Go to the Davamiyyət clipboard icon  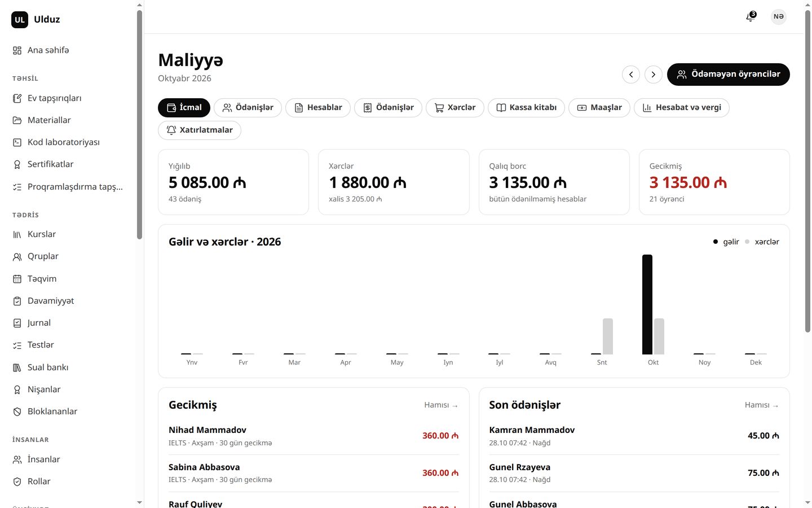[x=17, y=301]
